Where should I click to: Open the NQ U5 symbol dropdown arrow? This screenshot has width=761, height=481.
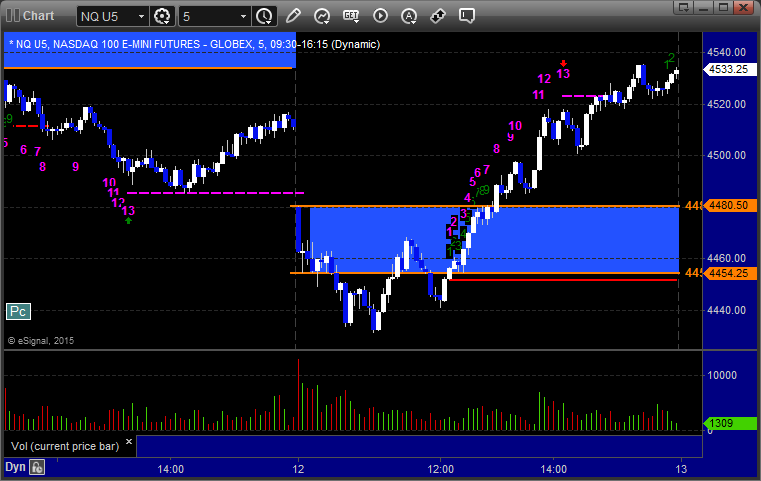141,17
